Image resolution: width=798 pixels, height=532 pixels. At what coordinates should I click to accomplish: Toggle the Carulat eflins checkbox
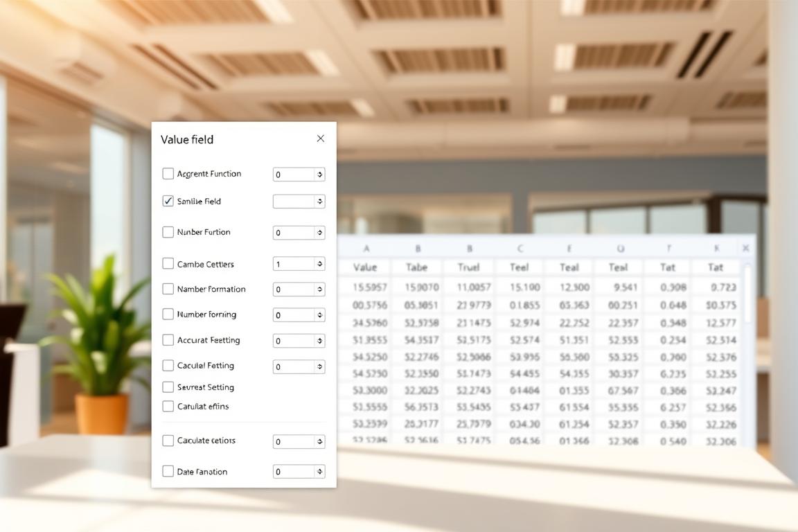click(x=168, y=407)
